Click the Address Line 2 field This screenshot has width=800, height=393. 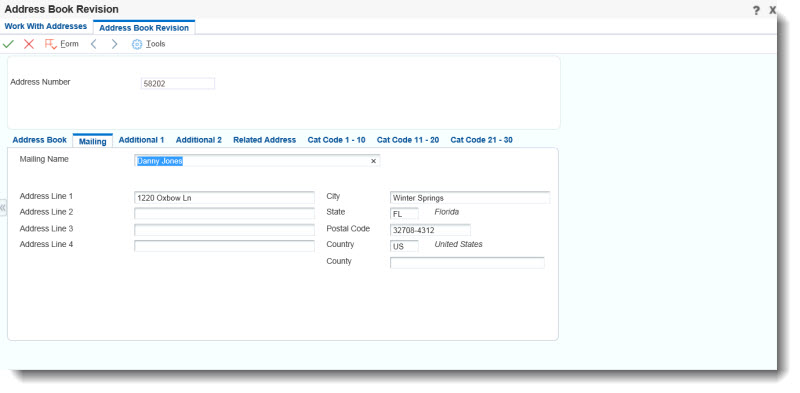coord(224,213)
